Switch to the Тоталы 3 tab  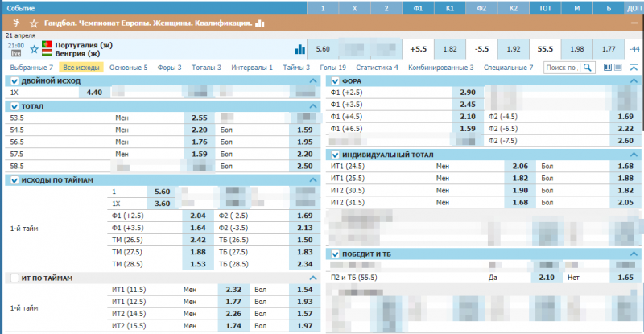[207, 68]
